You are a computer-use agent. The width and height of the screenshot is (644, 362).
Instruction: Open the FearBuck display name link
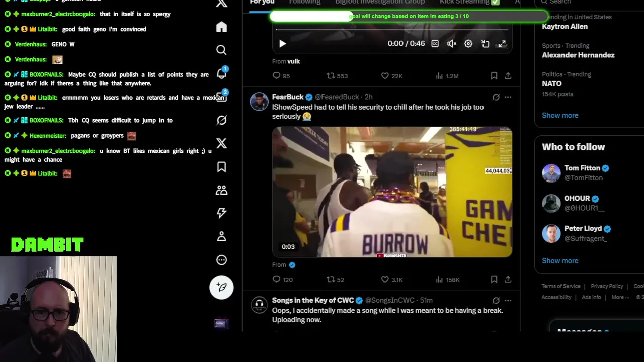click(x=288, y=97)
